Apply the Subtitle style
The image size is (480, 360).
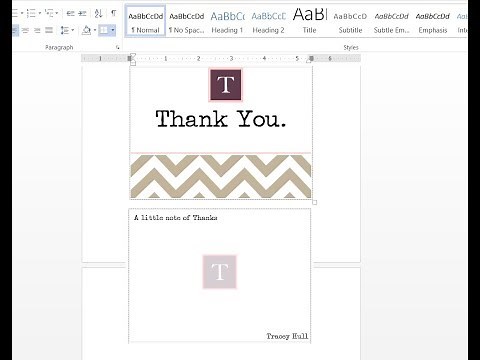click(x=350, y=21)
